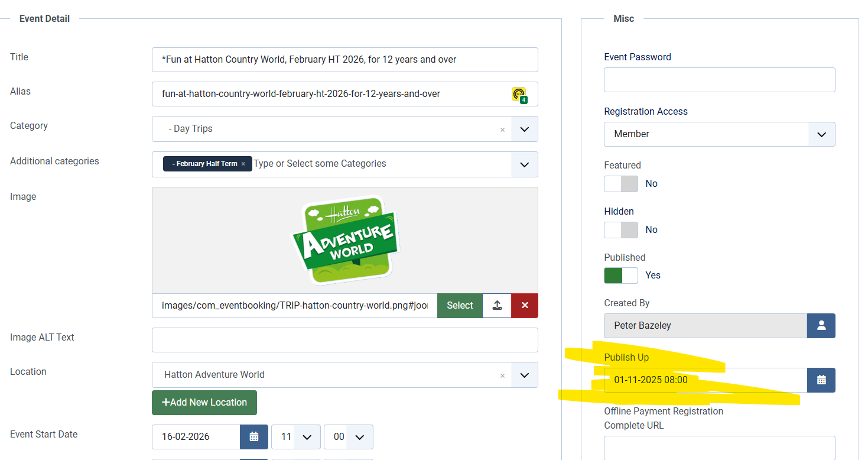This screenshot has width=868, height=460.
Task: Click into the Title text field
Action: [344, 60]
